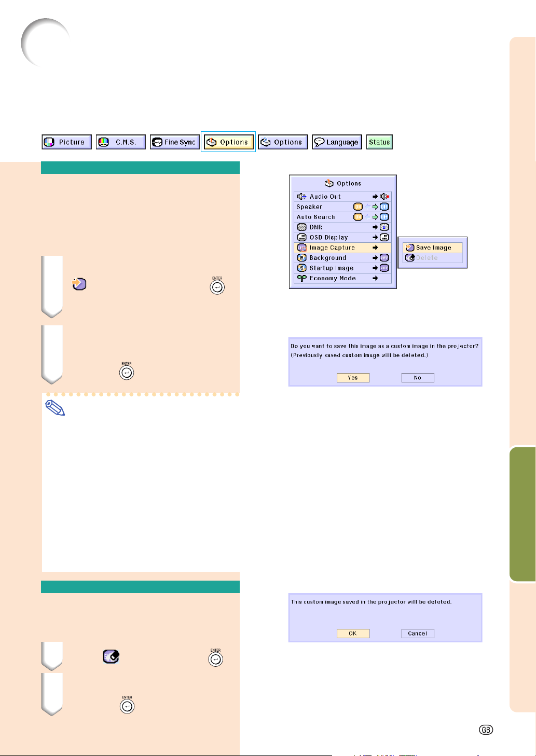Click the 'Audio Out' label text
This screenshot has width=536, height=756.
click(325, 197)
